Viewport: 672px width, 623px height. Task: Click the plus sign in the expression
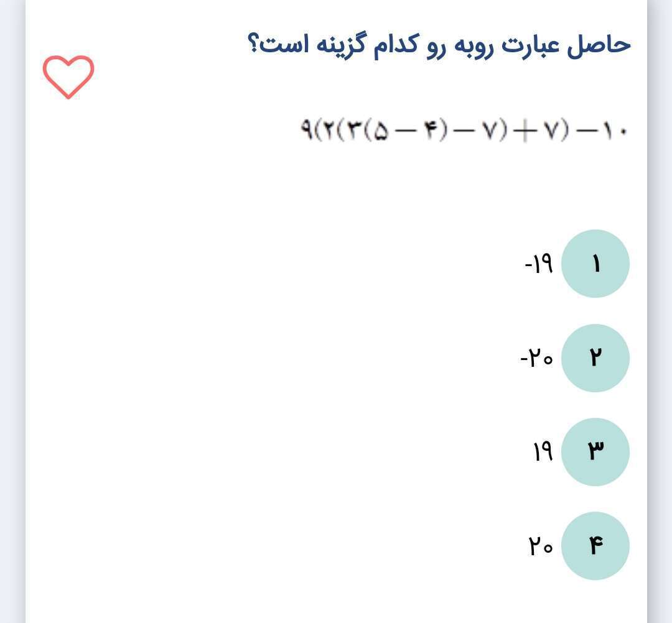coord(523,131)
